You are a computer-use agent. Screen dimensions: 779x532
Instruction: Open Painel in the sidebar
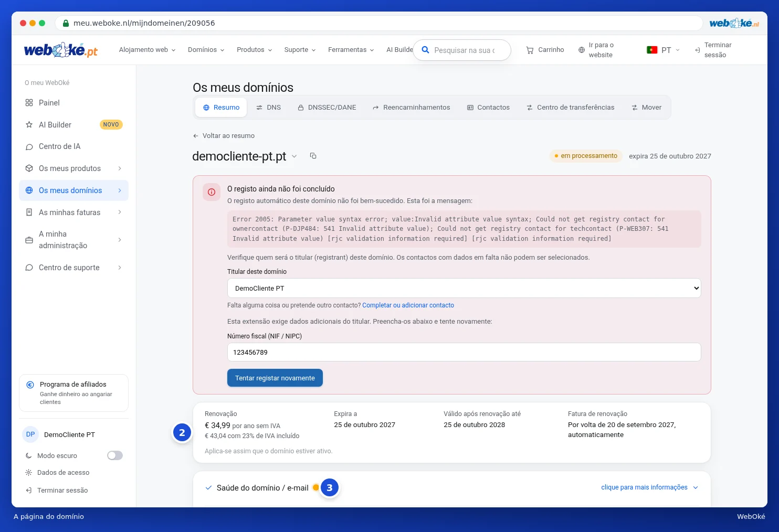pyautogui.click(x=73, y=103)
